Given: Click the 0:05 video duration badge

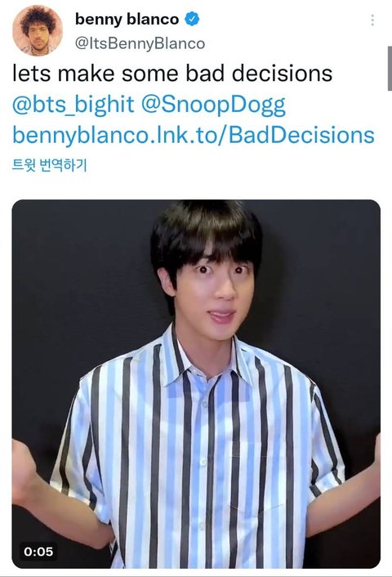Looking at the screenshot, I should tap(38, 551).
